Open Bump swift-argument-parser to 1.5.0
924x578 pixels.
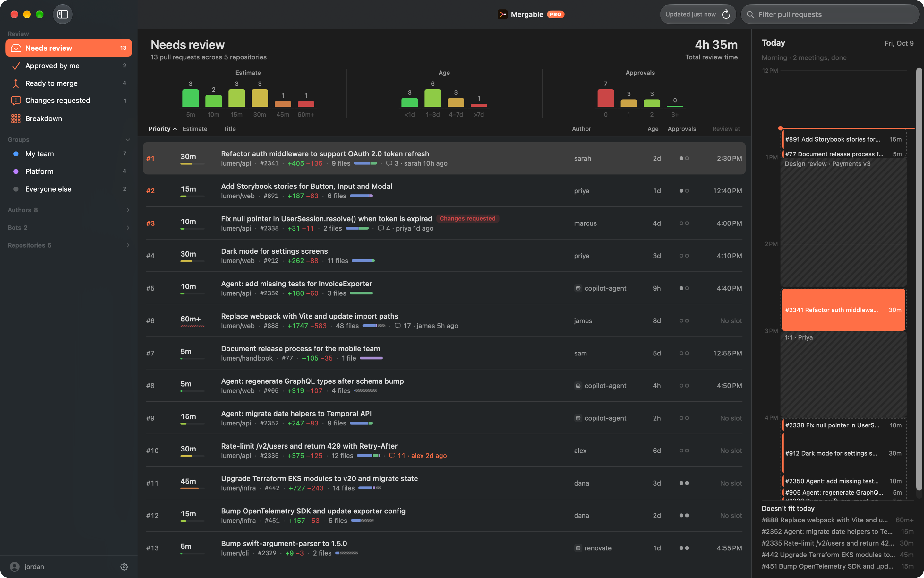point(444,548)
